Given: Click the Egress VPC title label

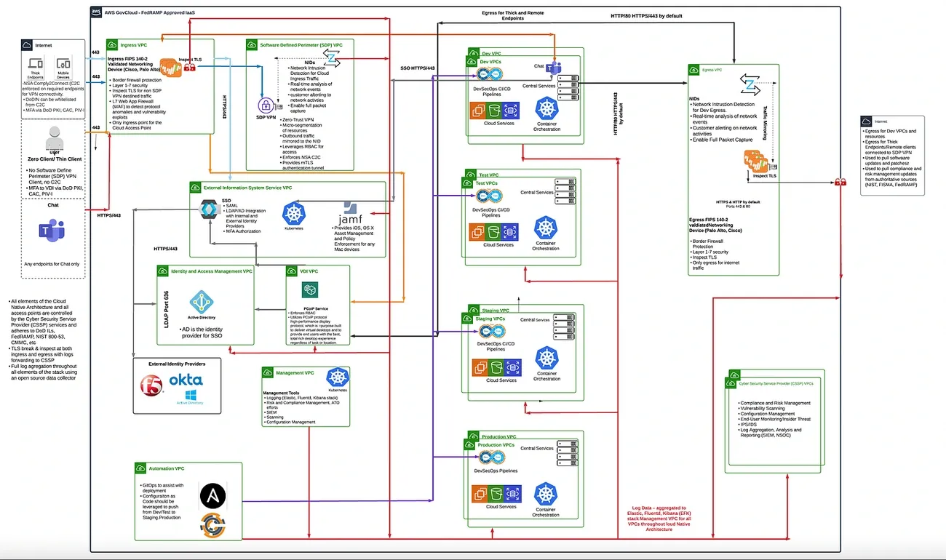Looking at the screenshot, I should pos(712,71).
